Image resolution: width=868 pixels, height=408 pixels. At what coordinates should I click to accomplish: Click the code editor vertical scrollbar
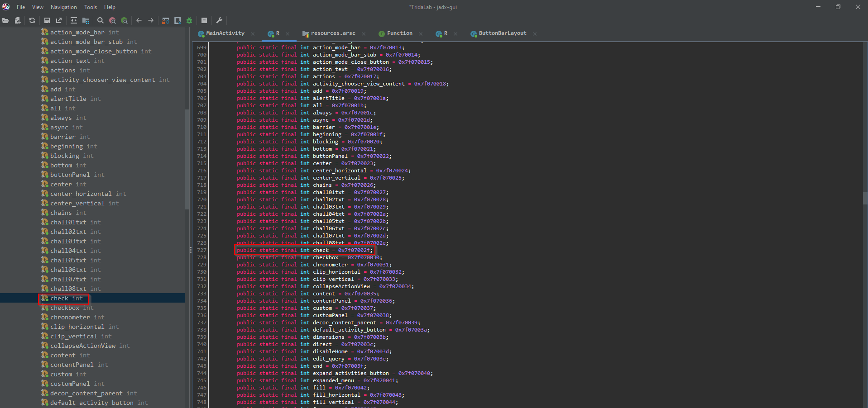(x=865, y=198)
